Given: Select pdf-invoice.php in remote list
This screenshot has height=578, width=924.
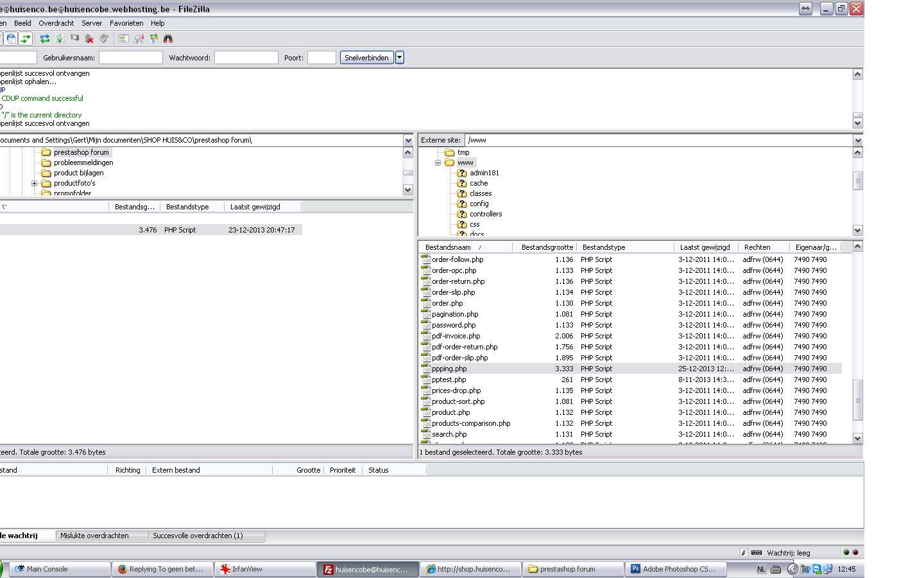Looking at the screenshot, I should click(456, 336).
